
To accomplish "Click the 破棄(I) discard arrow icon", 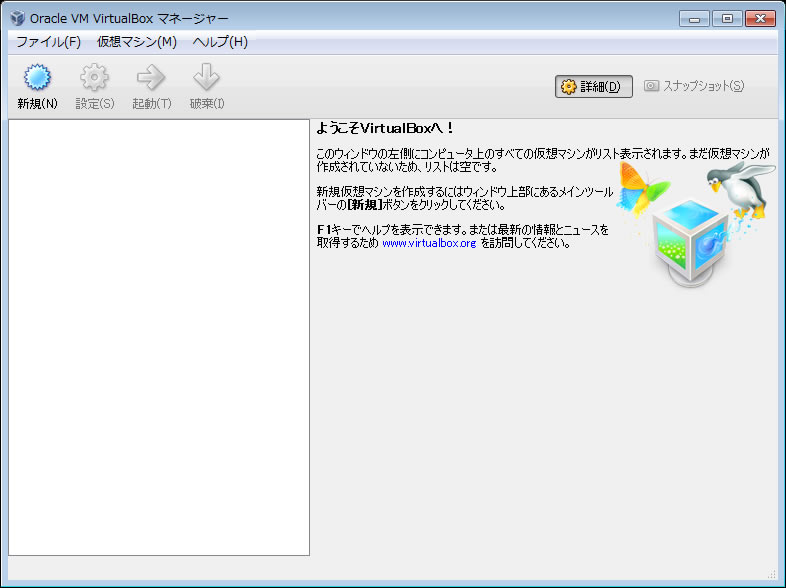I will pos(207,77).
